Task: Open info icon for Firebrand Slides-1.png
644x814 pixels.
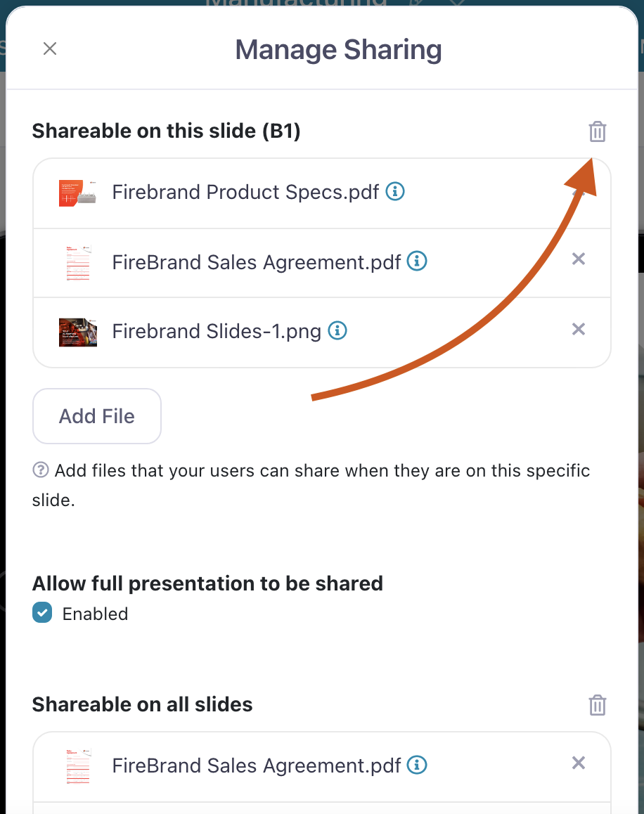Action: [x=338, y=330]
